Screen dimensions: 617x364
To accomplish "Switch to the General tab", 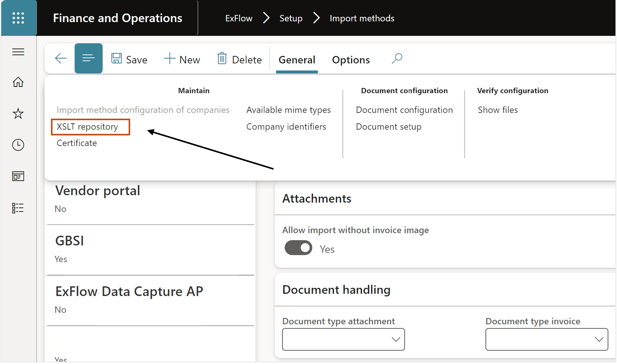I will click(x=297, y=59).
